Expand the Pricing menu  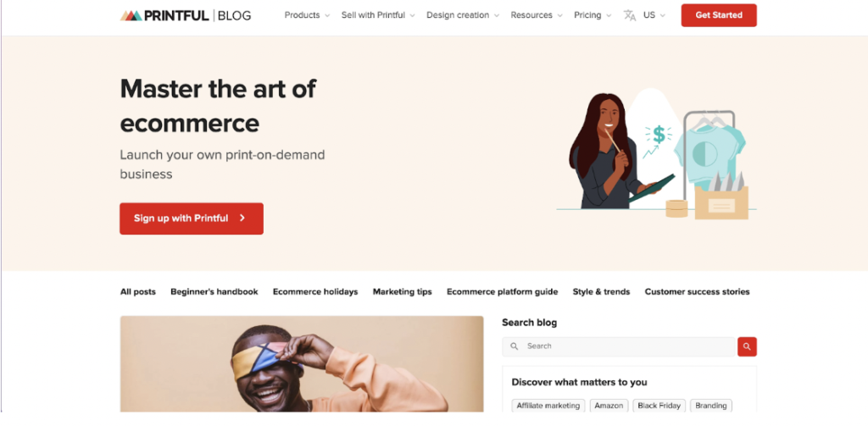pyautogui.click(x=593, y=15)
